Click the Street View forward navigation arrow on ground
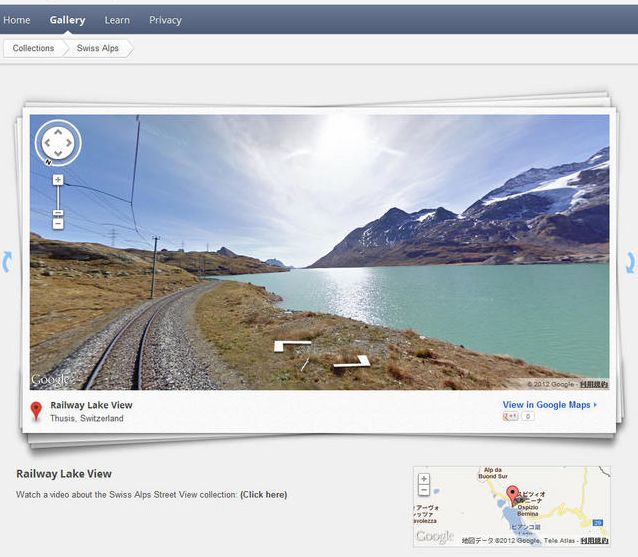Image resolution: width=638 pixels, height=557 pixels. tap(292, 345)
